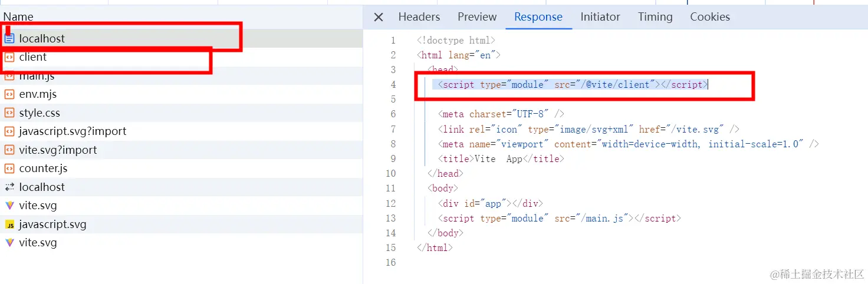Viewport: 868px width, 284px height.
Task: Close the request details panel
Action: coord(379,17)
